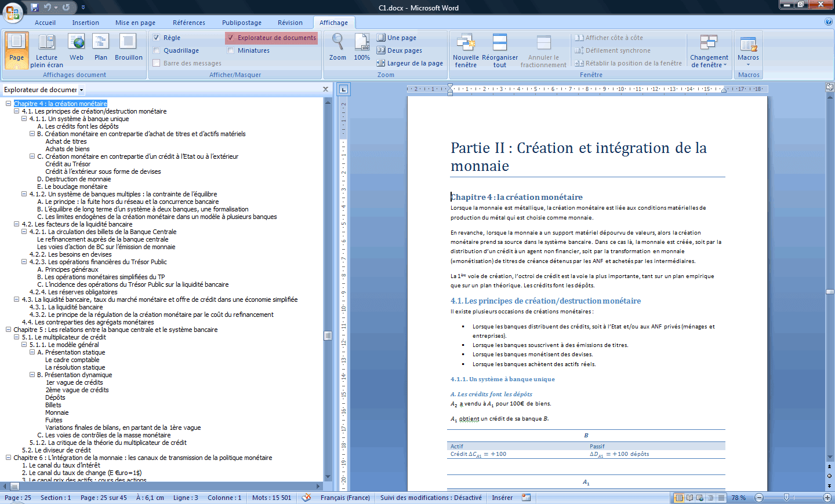
Task: Show Deux pages view
Action: click(x=400, y=50)
